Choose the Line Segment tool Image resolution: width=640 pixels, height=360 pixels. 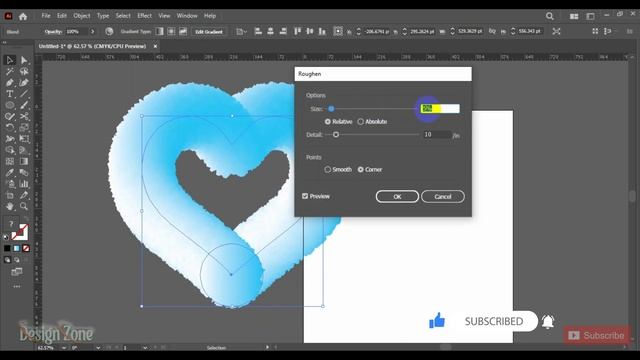click(x=24, y=94)
